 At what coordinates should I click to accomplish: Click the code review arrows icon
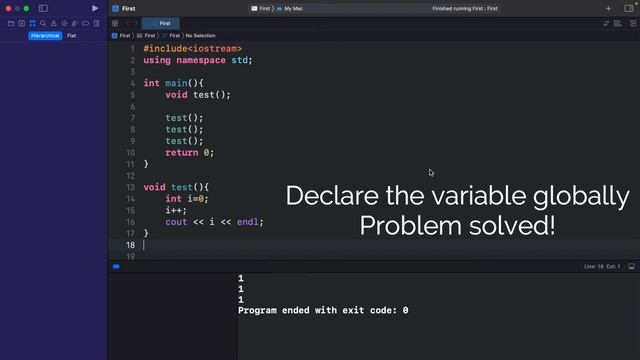606,23
